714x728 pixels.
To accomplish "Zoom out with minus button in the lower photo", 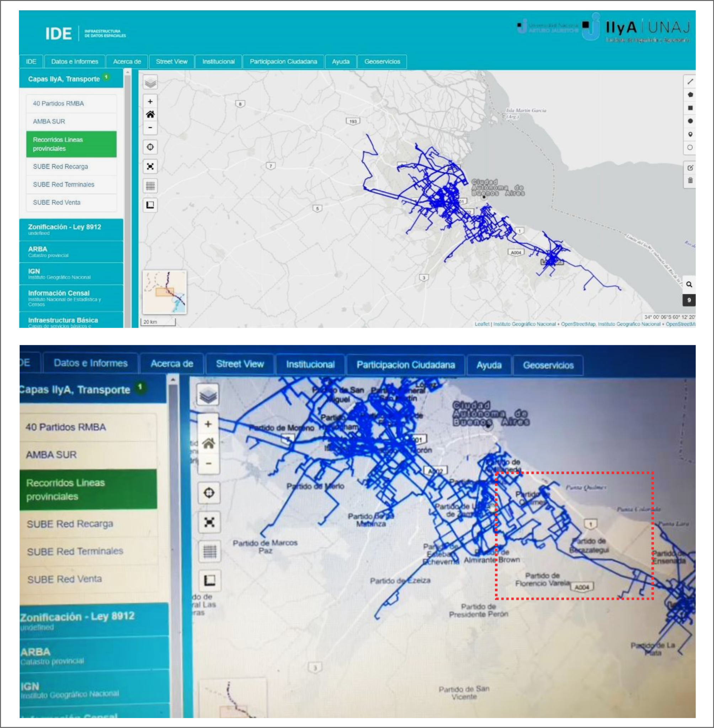I will tap(208, 464).
